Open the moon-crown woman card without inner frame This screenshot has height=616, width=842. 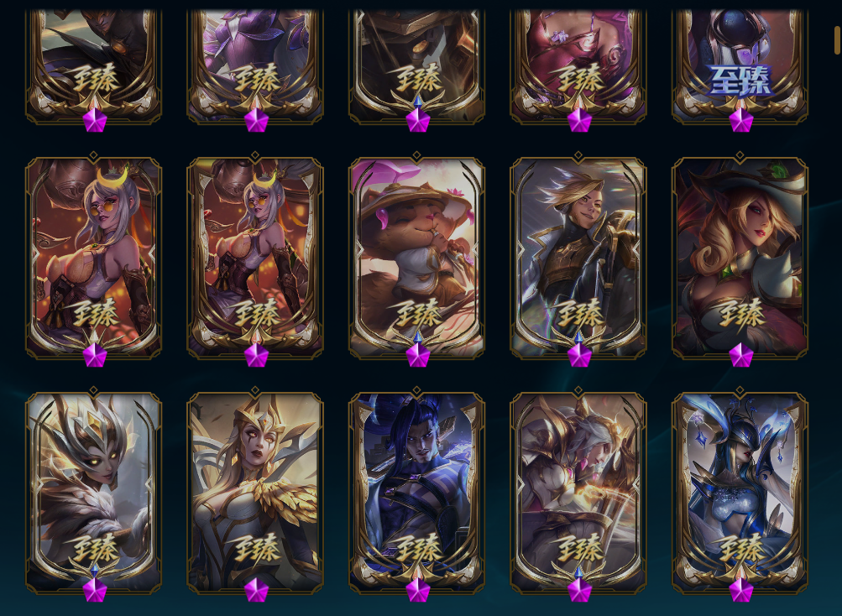[93, 258]
